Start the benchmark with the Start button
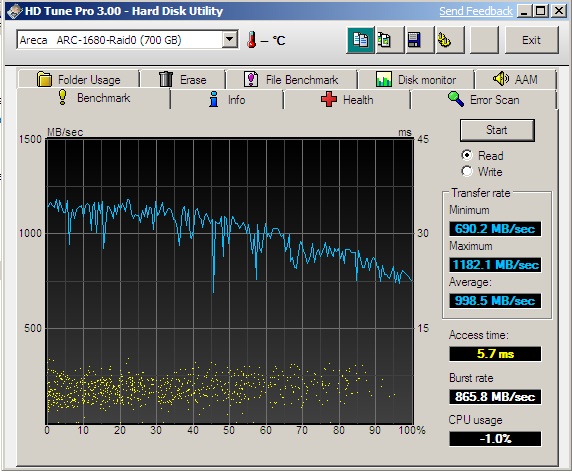The image size is (572, 472). [497, 130]
